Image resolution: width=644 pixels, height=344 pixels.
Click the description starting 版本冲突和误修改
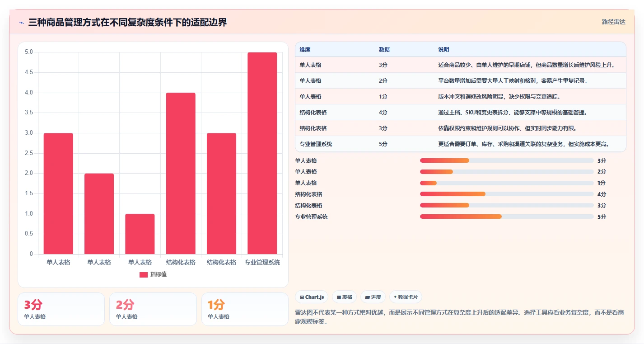[x=499, y=97]
